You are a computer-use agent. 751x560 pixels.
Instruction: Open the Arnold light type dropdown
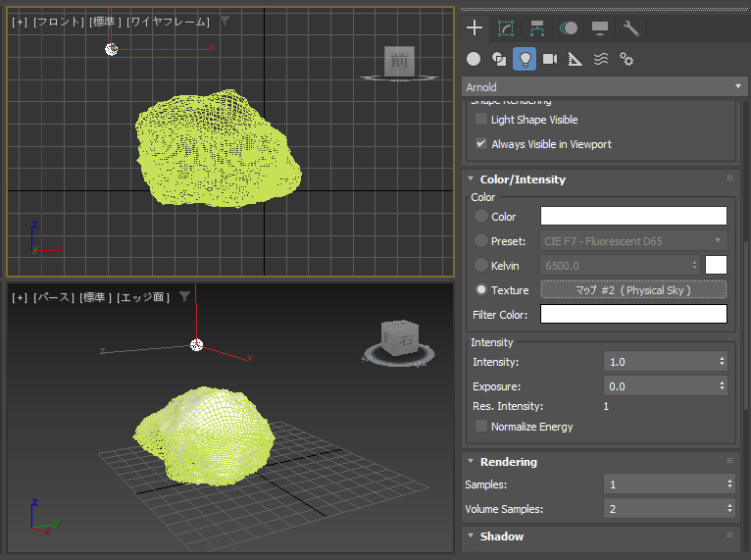604,86
